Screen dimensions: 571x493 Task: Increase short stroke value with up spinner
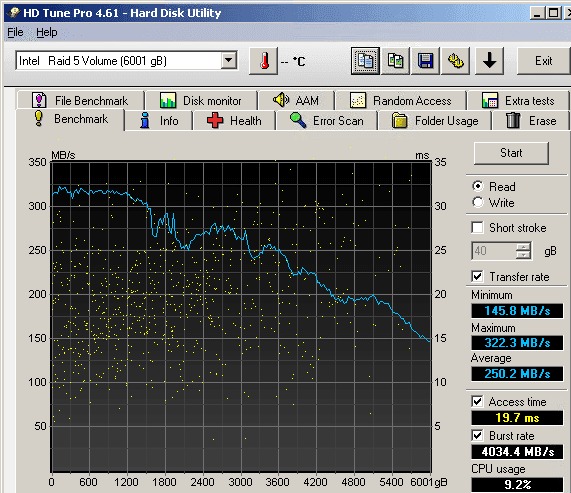pyautogui.click(x=523, y=246)
